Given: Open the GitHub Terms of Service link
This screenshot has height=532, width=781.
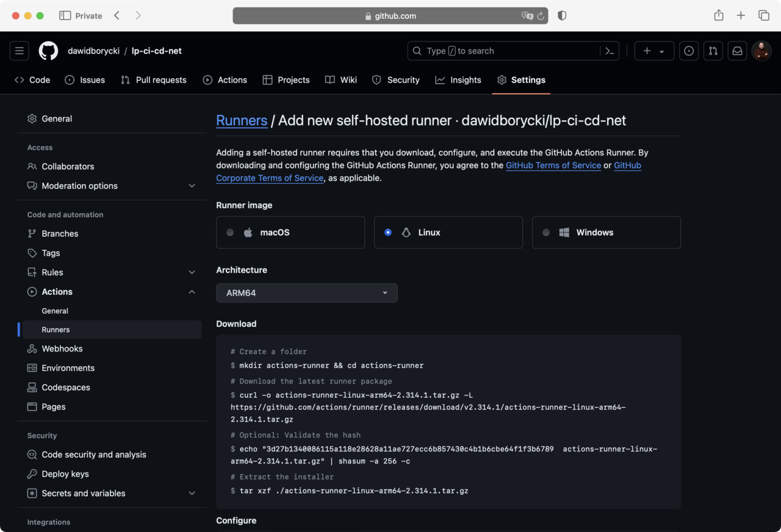Looking at the screenshot, I should 553,165.
